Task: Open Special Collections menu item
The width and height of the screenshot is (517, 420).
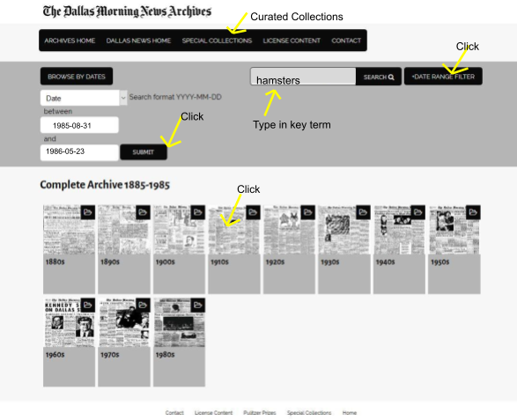Action: [x=217, y=41]
